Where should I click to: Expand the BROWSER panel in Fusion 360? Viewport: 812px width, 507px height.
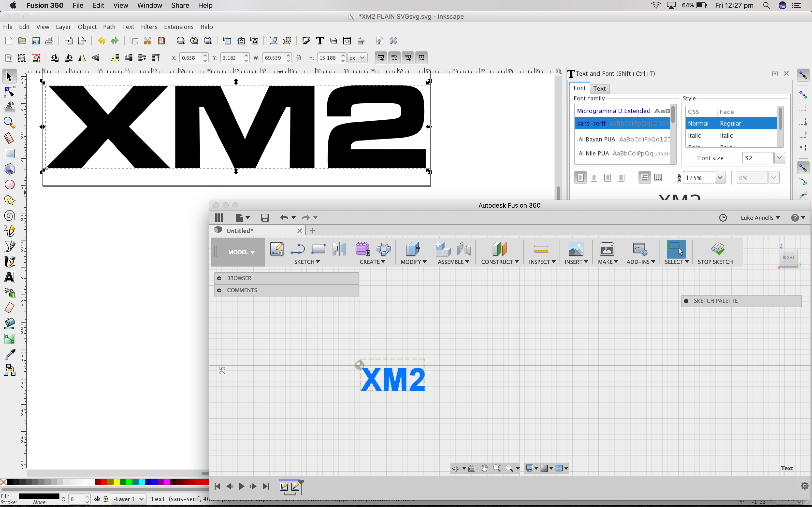(220, 278)
